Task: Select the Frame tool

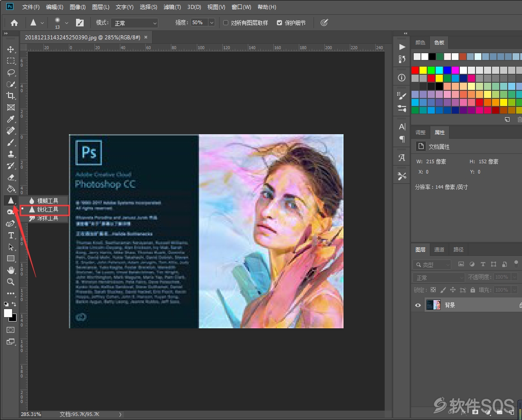Action: tap(11, 107)
